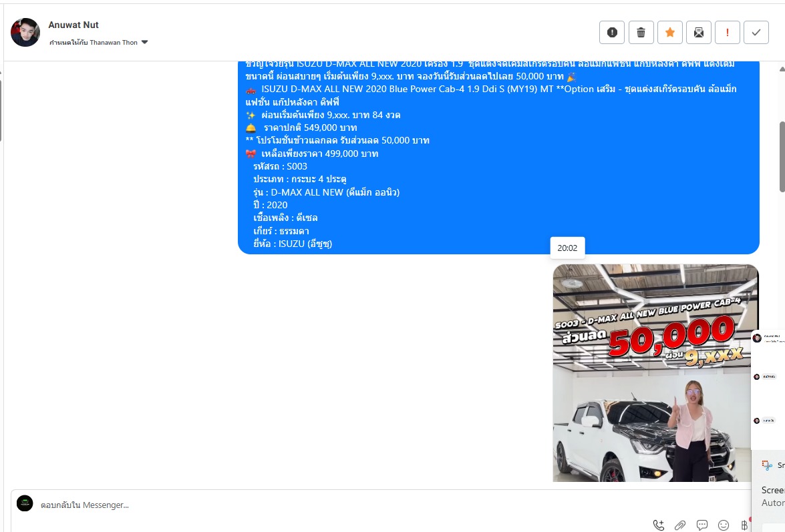Screen dimensions: 785x532
Task: Open Anuwat Nut profile picture
Action: [25, 33]
